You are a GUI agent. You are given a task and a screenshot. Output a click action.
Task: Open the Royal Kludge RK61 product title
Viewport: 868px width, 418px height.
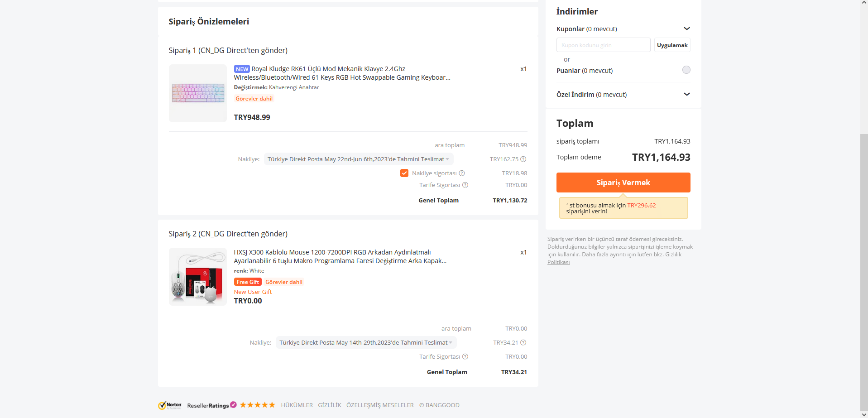click(x=342, y=73)
